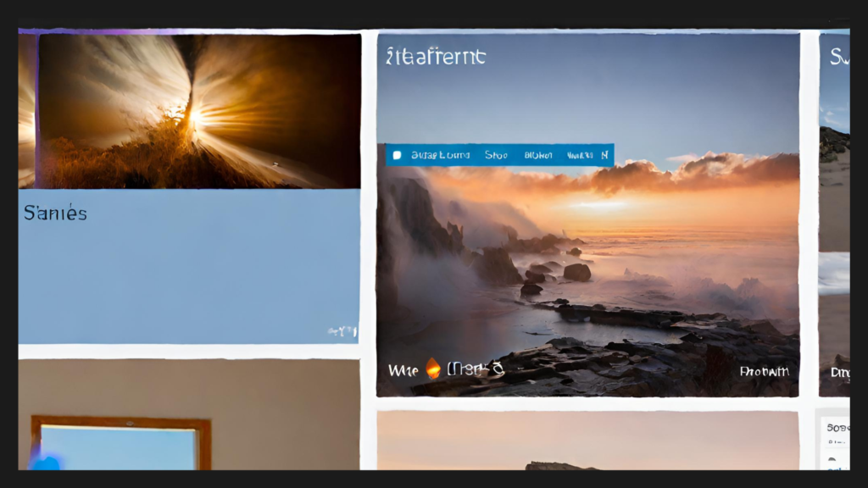Click small white mark on blue tile corner
The image size is (868, 488).
[x=342, y=331]
